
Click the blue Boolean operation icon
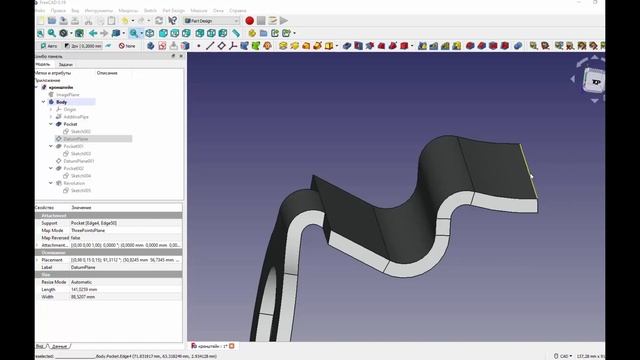[x=518, y=46]
